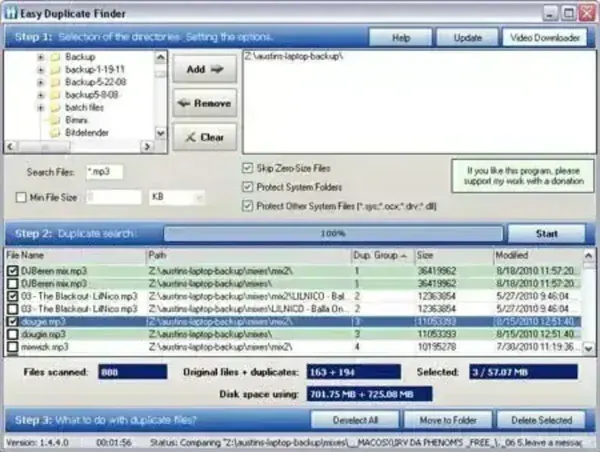
Task: Click folder tree horizontal scroll left arrow
Action: coord(11,147)
